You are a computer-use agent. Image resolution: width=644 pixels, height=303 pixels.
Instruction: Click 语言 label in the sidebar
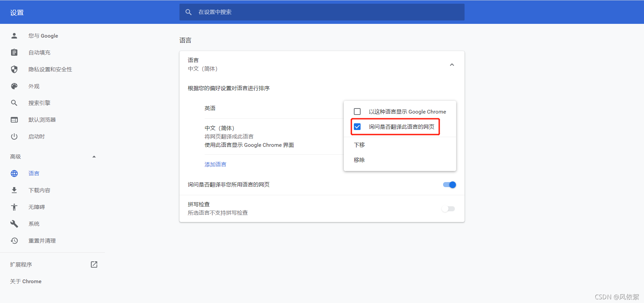click(x=34, y=173)
